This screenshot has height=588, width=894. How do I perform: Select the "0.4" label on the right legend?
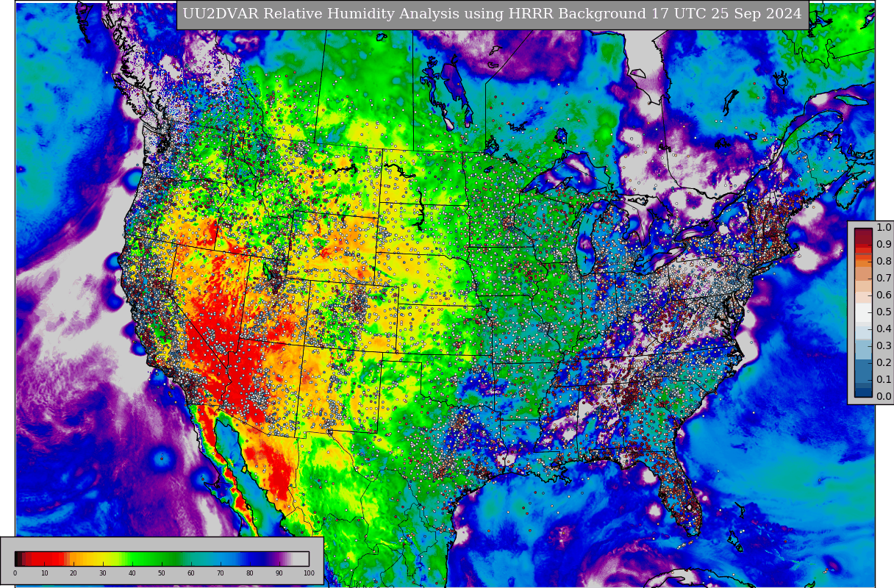884,329
